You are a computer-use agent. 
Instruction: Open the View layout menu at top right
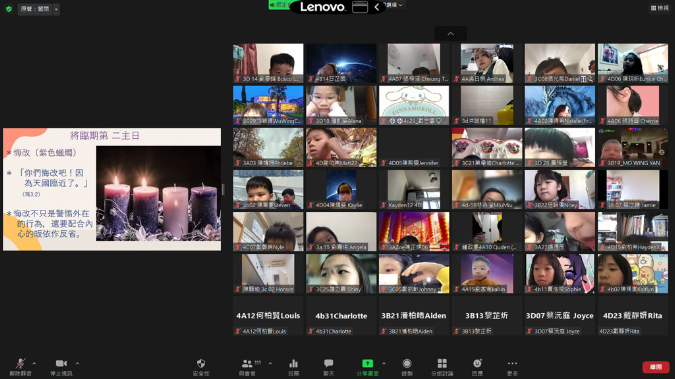[660, 8]
